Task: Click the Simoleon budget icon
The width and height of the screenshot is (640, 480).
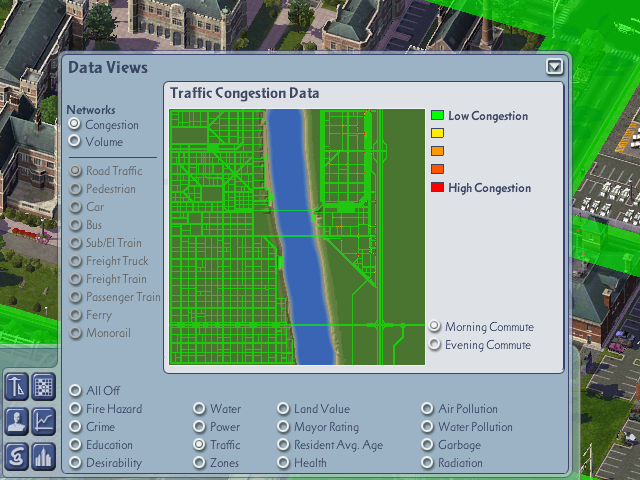Action: click(17, 456)
